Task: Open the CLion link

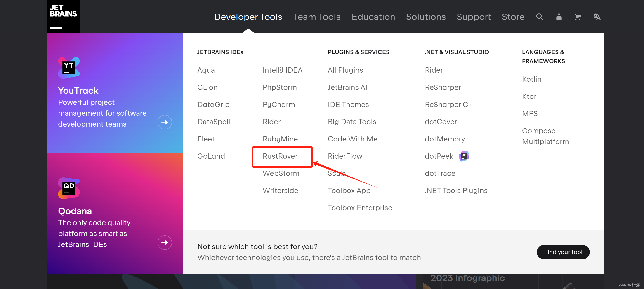Action: (207, 87)
